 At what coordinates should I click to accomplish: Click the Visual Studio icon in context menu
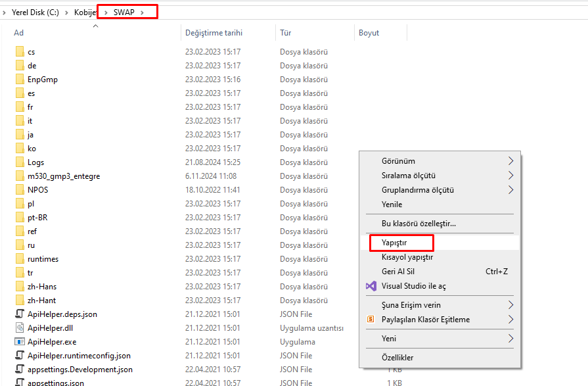tap(371, 286)
